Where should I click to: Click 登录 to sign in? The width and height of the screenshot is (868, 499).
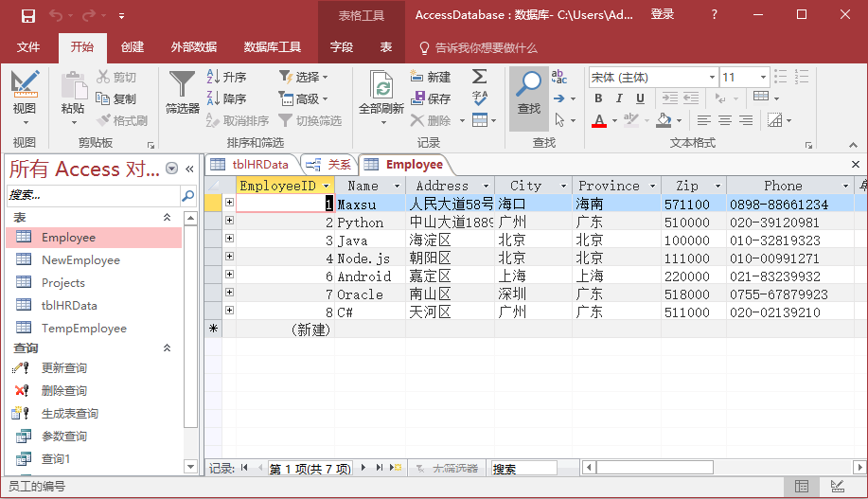pos(663,14)
